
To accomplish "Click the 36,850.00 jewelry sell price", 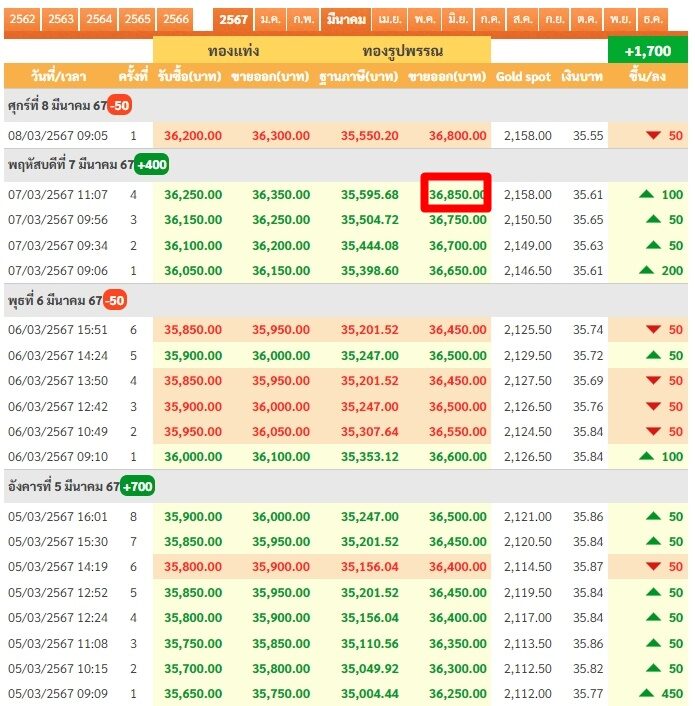I will click(x=456, y=195).
